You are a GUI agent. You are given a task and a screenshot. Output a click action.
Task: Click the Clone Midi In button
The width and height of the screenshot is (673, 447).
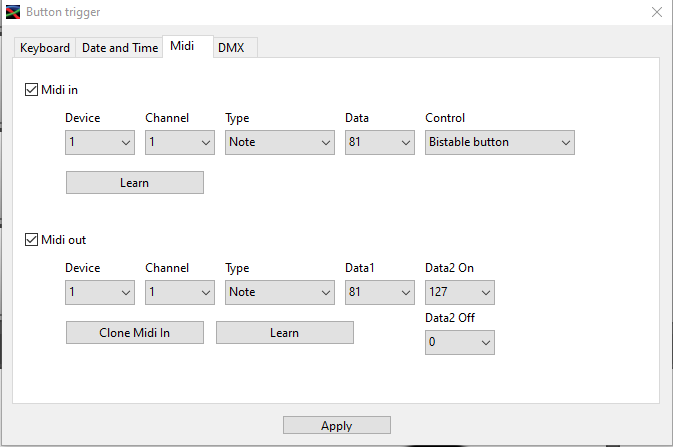click(x=135, y=333)
